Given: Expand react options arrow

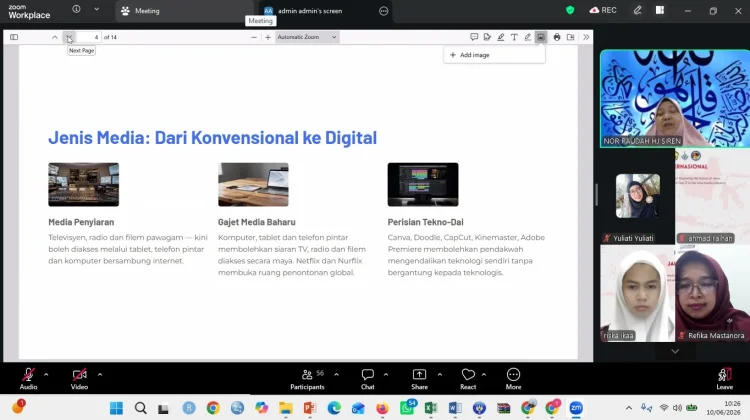Looking at the screenshot, I should pyautogui.click(x=484, y=375).
